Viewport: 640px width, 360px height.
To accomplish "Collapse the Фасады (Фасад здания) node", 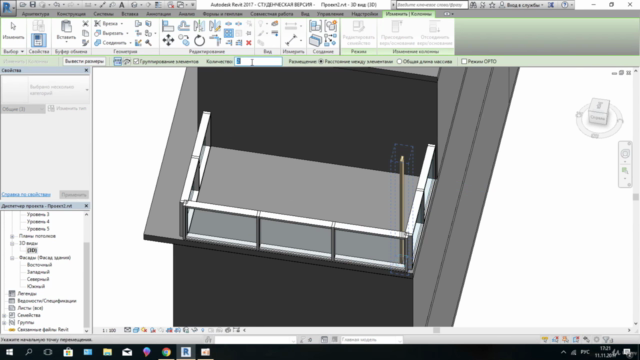I will (12, 258).
